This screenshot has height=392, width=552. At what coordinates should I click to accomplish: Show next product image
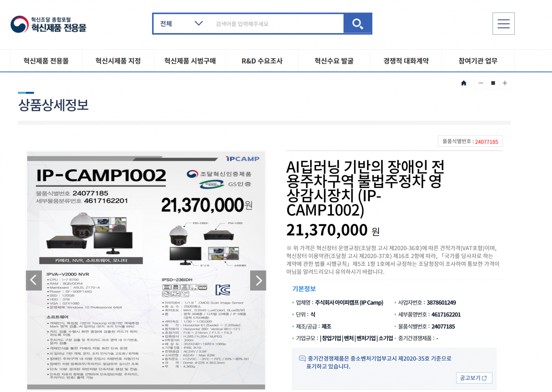258,280
